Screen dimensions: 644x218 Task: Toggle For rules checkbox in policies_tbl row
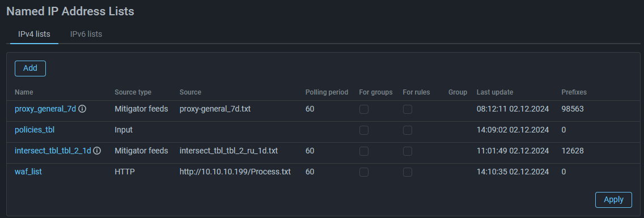pos(408,130)
